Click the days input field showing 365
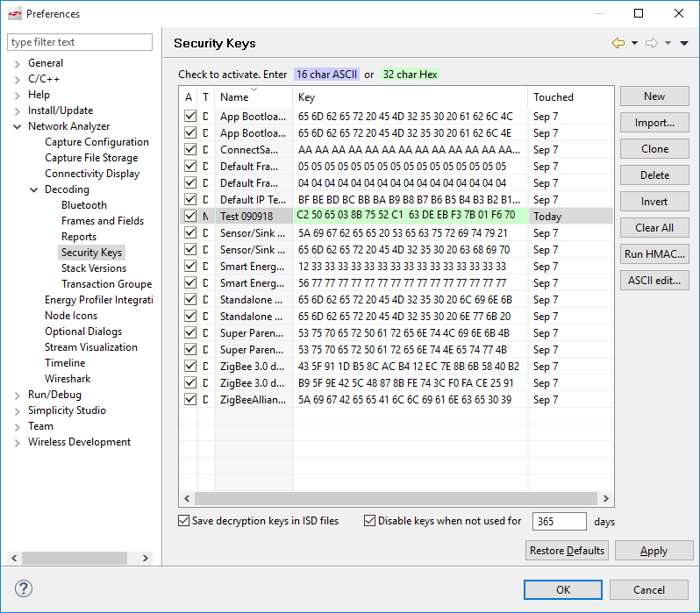700x613 pixels. pyautogui.click(x=559, y=521)
